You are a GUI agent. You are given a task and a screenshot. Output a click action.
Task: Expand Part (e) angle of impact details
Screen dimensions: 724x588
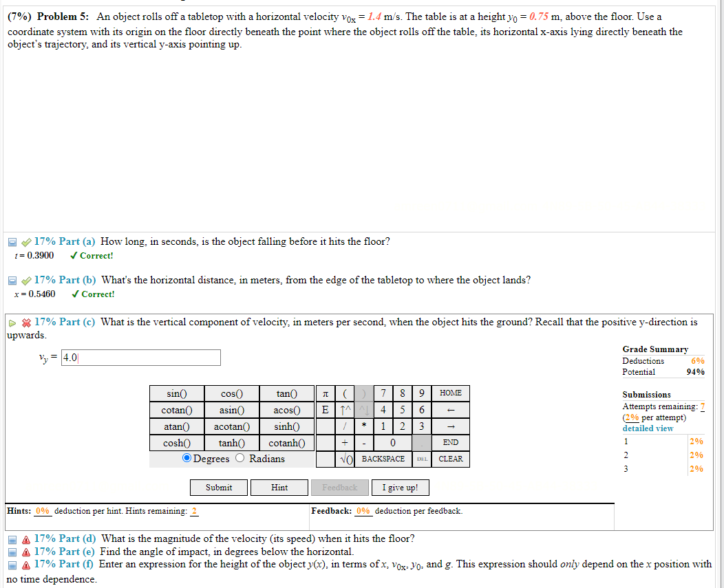tap(11, 551)
